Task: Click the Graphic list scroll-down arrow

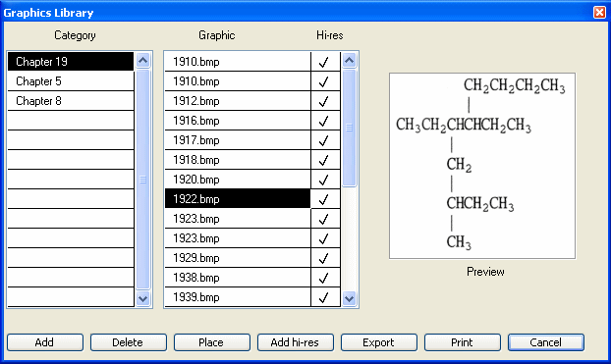Action: point(349,298)
